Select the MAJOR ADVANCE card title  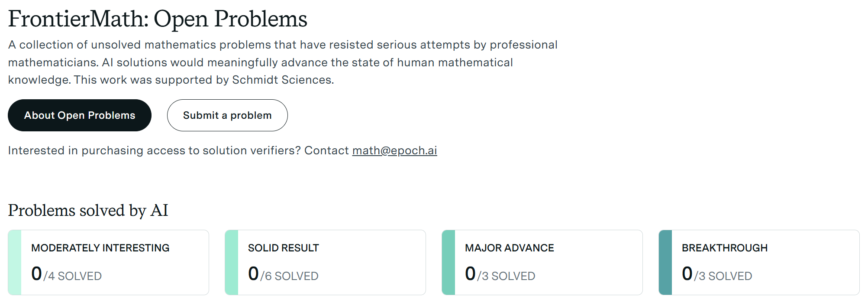509,248
